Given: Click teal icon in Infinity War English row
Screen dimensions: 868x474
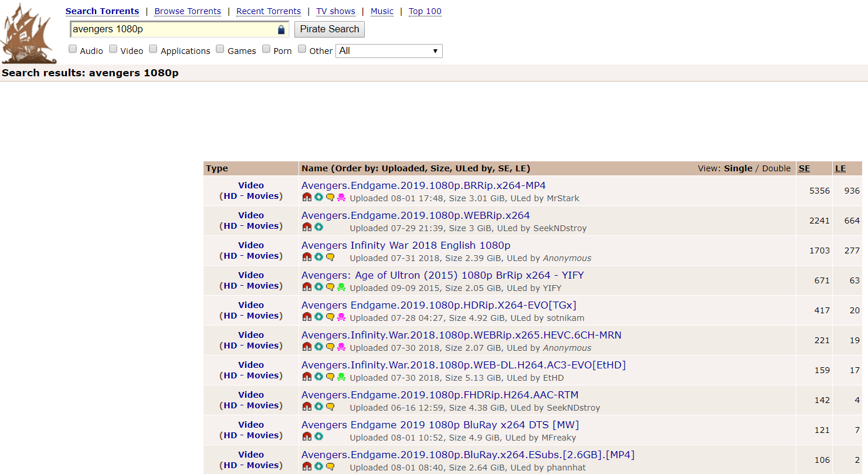Looking at the screenshot, I should 318,258.
